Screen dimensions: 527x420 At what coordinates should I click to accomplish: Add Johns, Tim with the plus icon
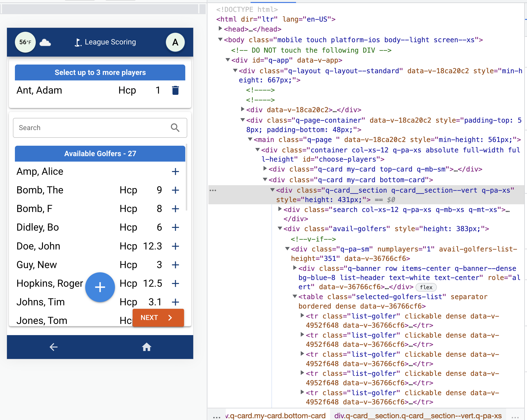coord(175,302)
